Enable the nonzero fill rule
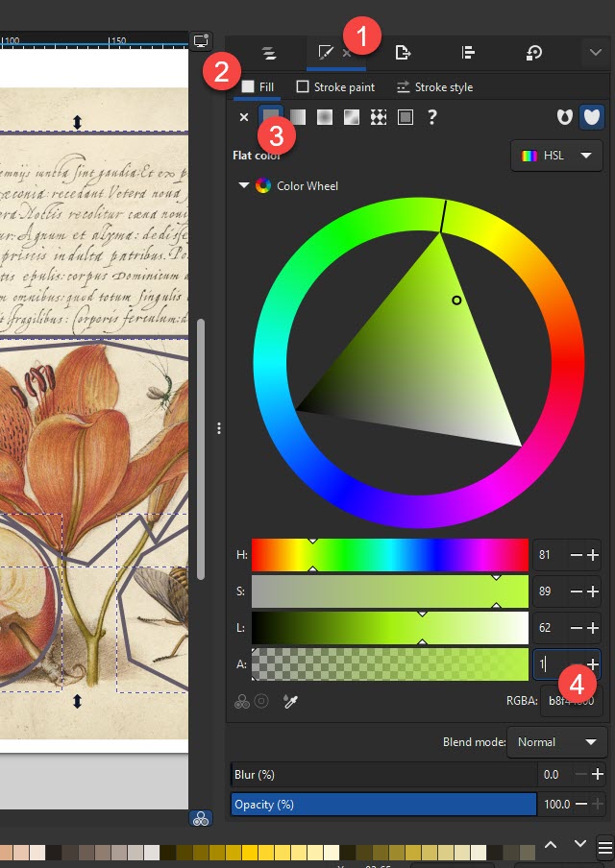Viewport: 615px width, 868px height. coord(593,117)
